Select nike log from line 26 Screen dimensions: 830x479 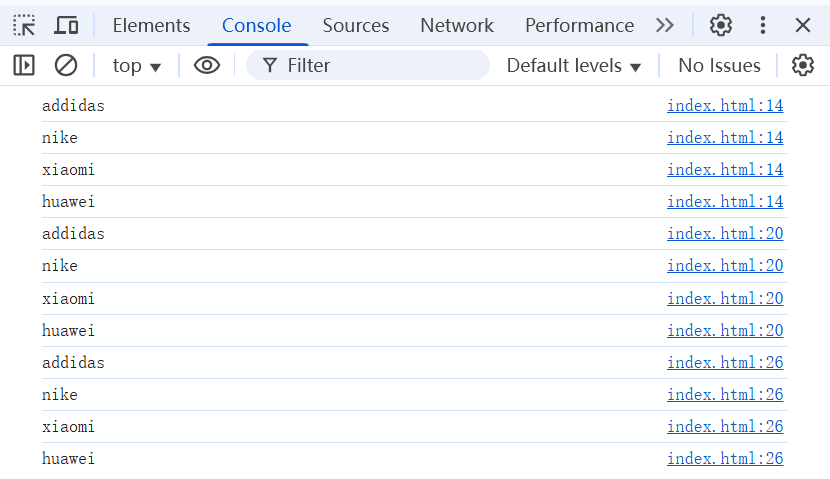tap(60, 395)
